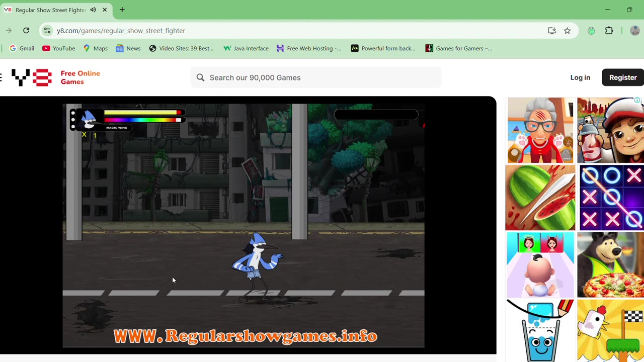The image size is (644, 362).
Task: Mute the tab audio speaker icon
Action: tap(93, 10)
